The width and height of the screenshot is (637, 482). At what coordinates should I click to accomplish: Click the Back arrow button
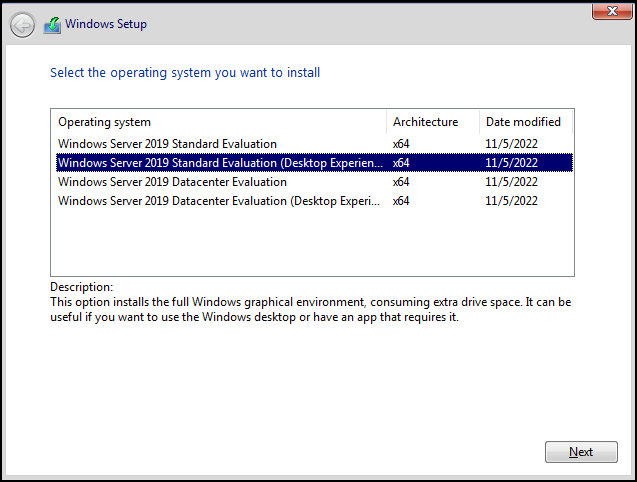coord(22,25)
